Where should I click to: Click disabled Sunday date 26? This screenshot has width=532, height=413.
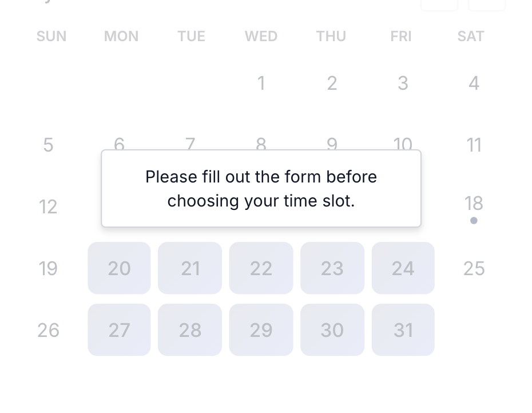(x=48, y=330)
